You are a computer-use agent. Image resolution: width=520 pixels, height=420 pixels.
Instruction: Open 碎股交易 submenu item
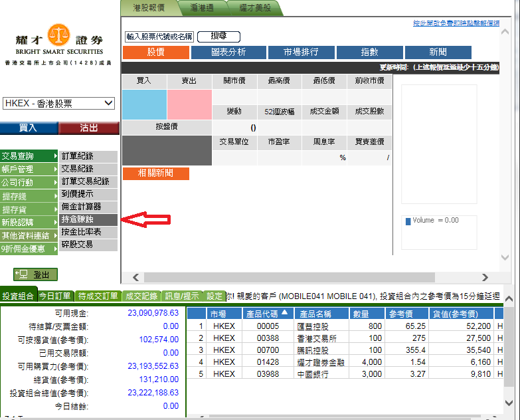pos(88,245)
